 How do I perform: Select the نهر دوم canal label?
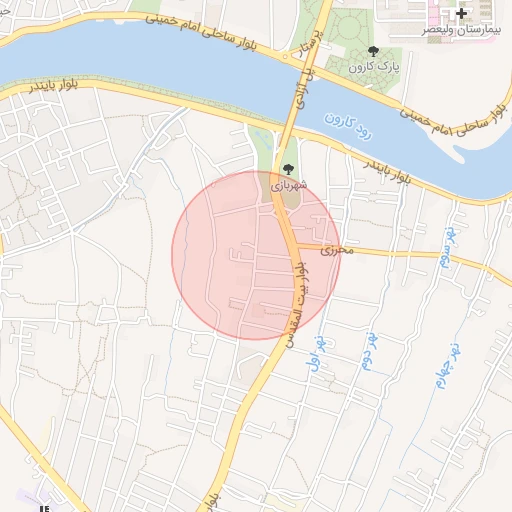[x=370, y=351]
